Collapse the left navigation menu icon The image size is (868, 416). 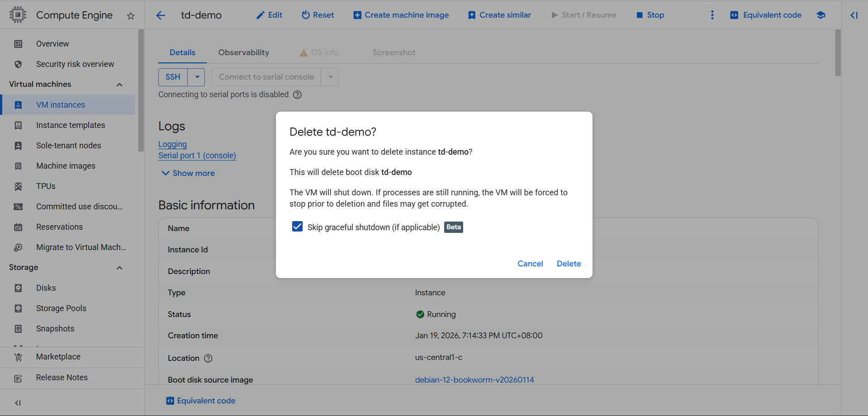[18, 402]
